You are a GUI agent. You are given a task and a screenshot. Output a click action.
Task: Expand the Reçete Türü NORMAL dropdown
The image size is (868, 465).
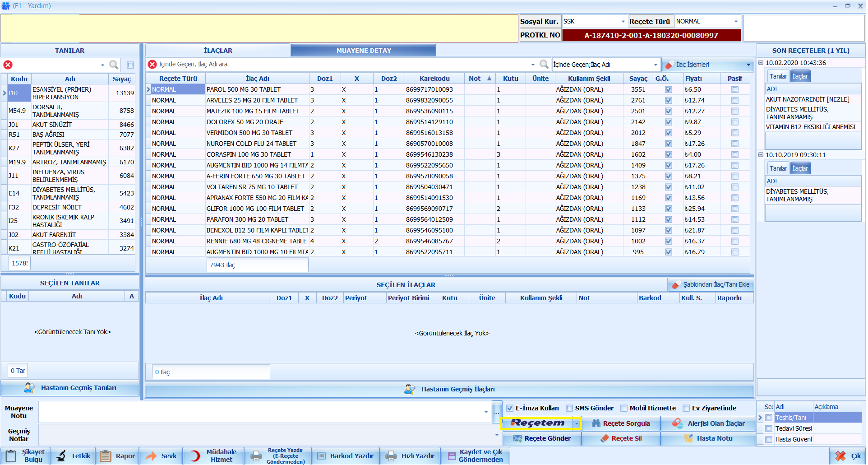point(736,22)
